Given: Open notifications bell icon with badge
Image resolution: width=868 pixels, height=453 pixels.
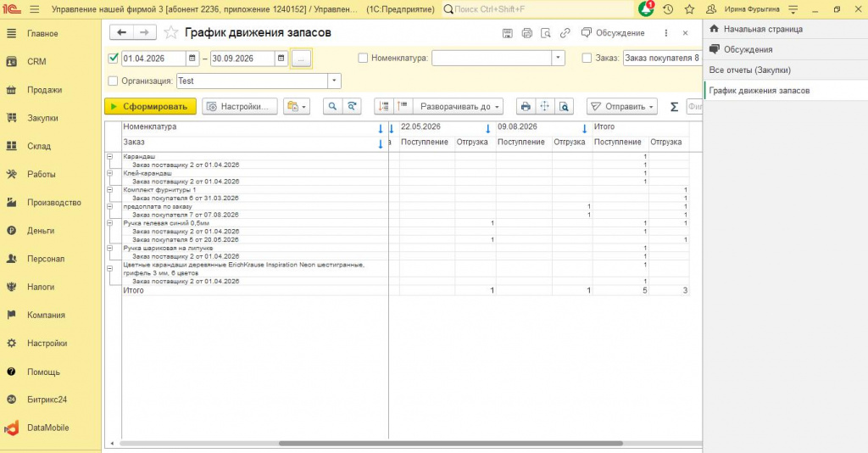Looking at the screenshot, I should [x=646, y=8].
